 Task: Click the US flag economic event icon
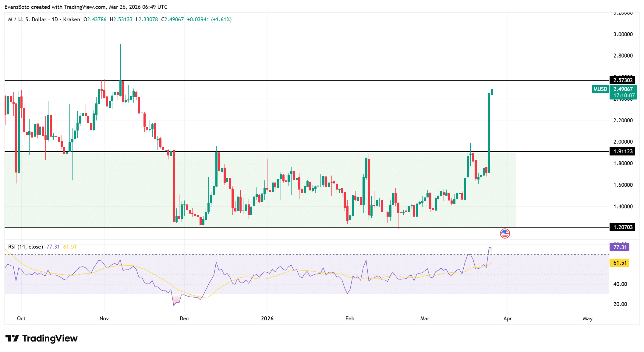[x=505, y=234]
